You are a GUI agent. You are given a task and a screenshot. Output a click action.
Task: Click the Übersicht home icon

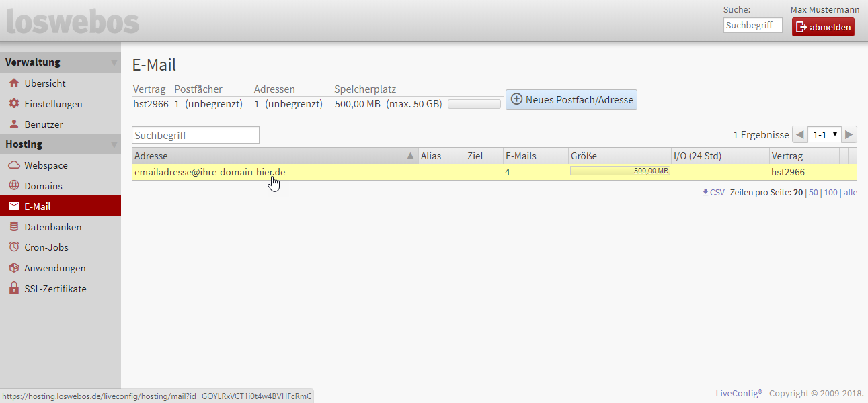(x=13, y=83)
